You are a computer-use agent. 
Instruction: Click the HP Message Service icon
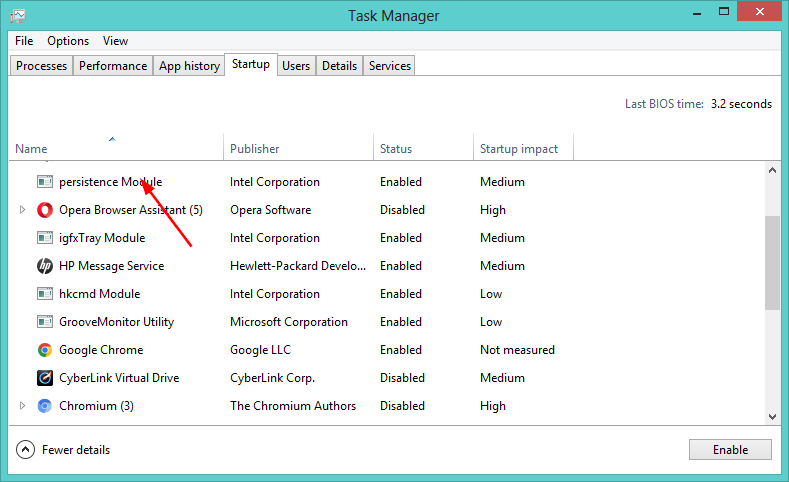[x=45, y=266]
